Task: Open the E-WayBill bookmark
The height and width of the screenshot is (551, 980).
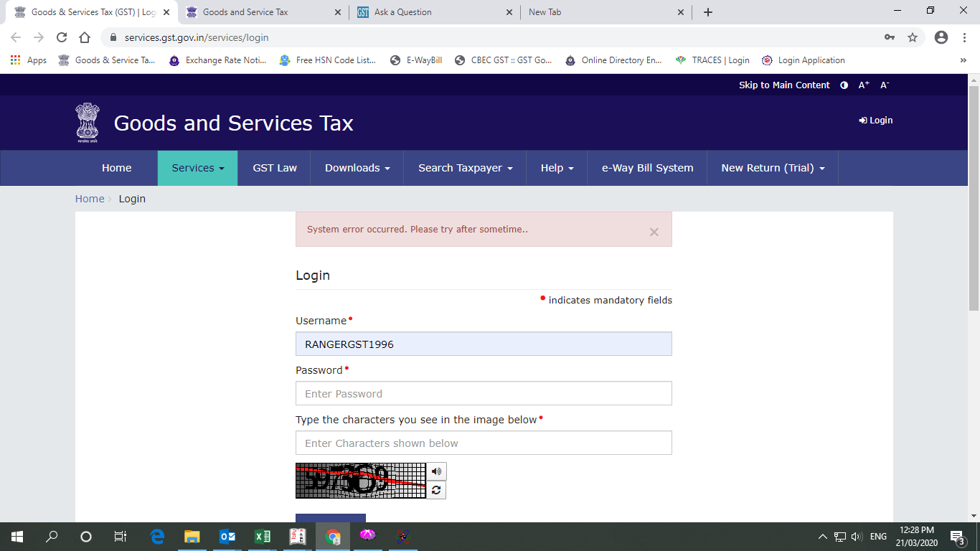Action: 416,60
